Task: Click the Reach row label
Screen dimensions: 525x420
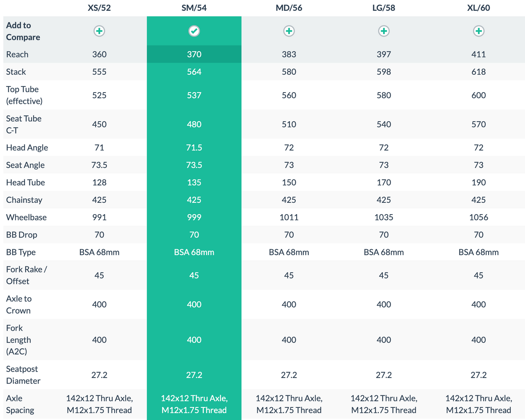Action: [17, 55]
